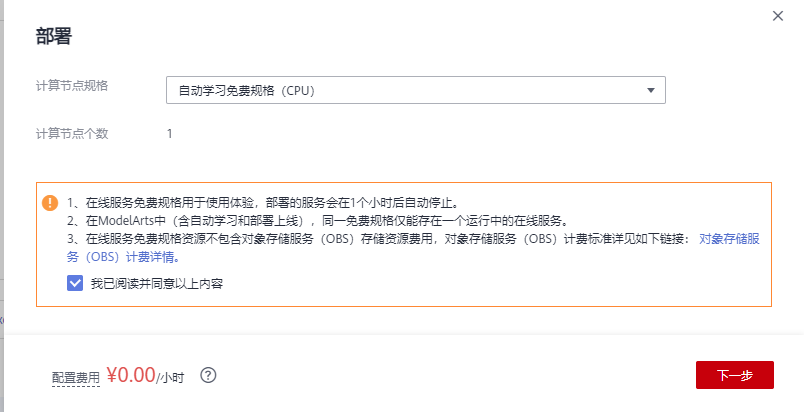Click notice line 3 text about OBS存储资源费用

[x=380, y=239]
